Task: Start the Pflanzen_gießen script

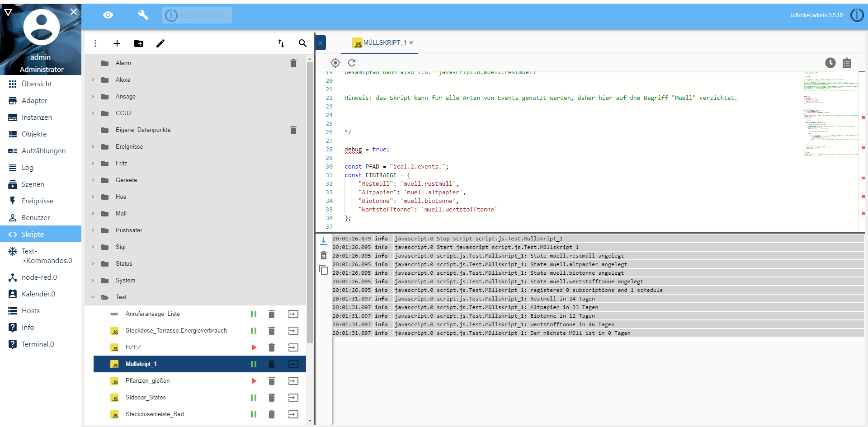Action: coord(254,381)
